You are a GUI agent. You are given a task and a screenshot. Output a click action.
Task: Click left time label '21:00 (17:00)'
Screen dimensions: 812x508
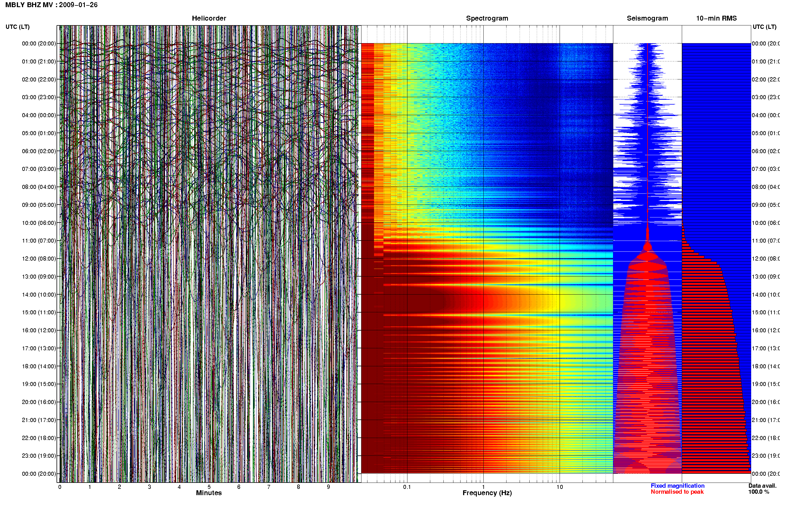pos(39,420)
